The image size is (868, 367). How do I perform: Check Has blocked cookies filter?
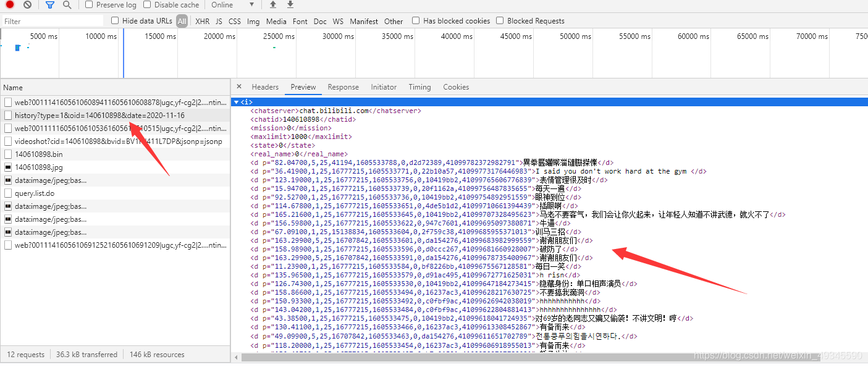(x=416, y=20)
